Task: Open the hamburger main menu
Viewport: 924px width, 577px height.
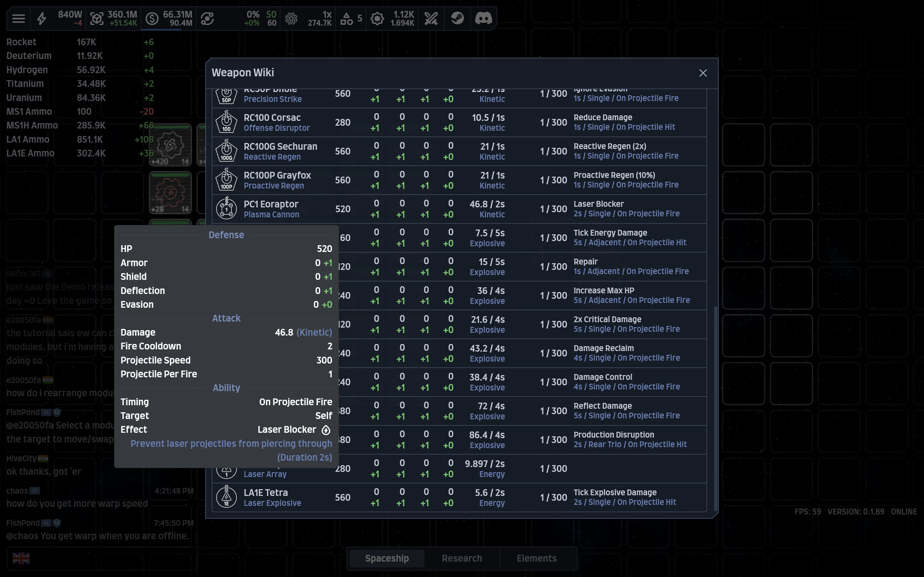Action: click(18, 18)
